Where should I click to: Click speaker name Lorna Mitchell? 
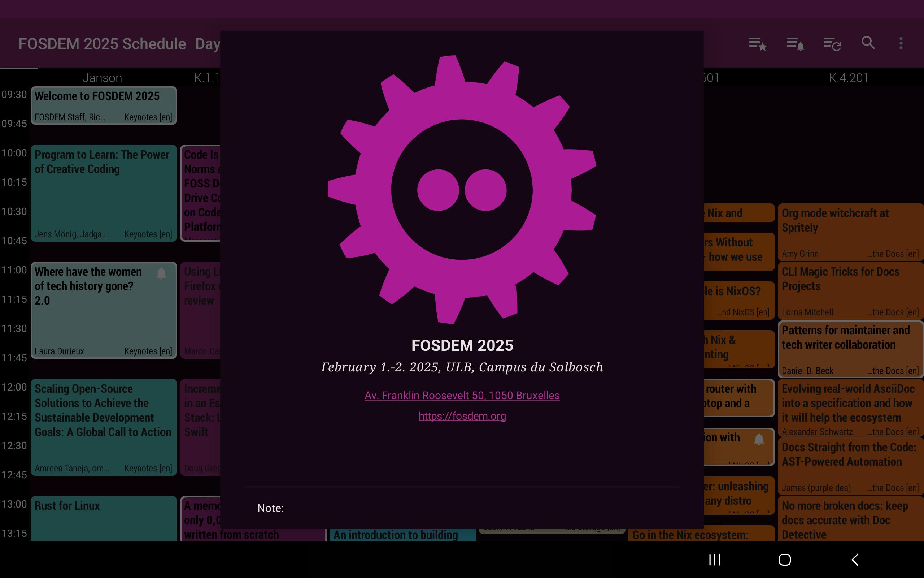click(x=807, y=312)
